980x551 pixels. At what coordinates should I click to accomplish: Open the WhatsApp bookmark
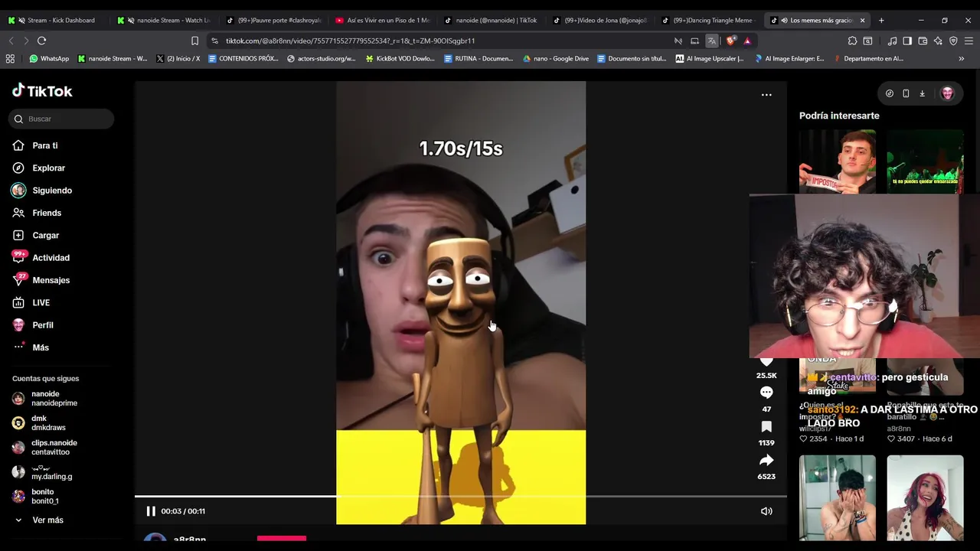[49, 58]
